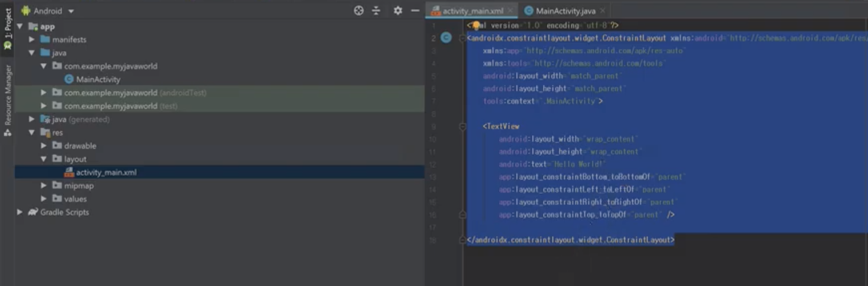Image resolution: width=868 pixels, height=286 pixels.
Task: Click the java (generated) folder icon
Action: 45,119
